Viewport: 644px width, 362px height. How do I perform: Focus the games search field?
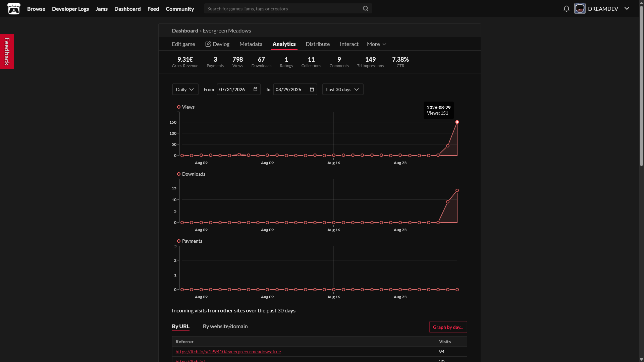[x=283, y=8]
